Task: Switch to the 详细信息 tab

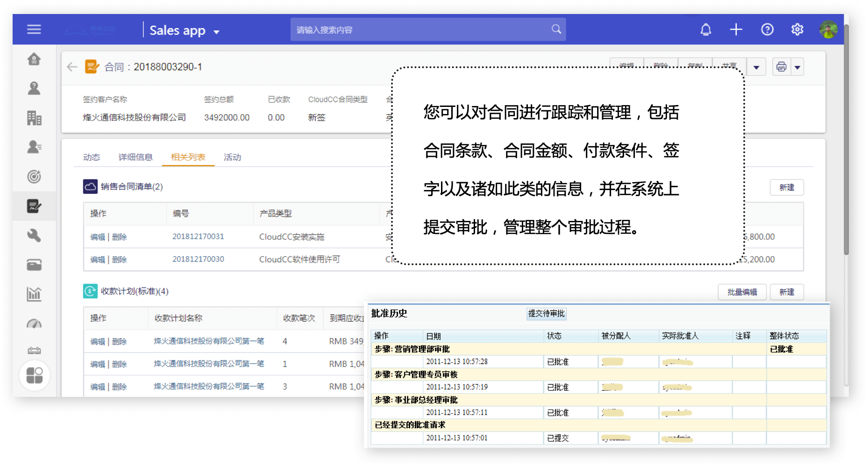Action: [x=135, y=157]
